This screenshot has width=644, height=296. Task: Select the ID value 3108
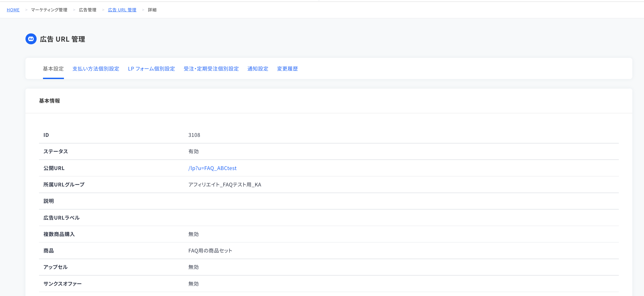click(194, 135)
